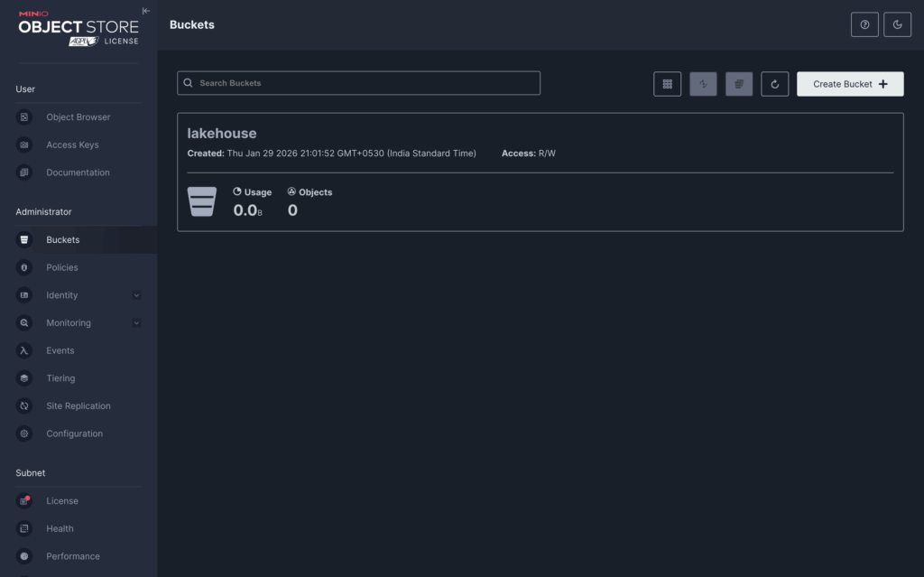Expand the Identity submenu chevron
The image size is (924, 577).
[136, 295]
